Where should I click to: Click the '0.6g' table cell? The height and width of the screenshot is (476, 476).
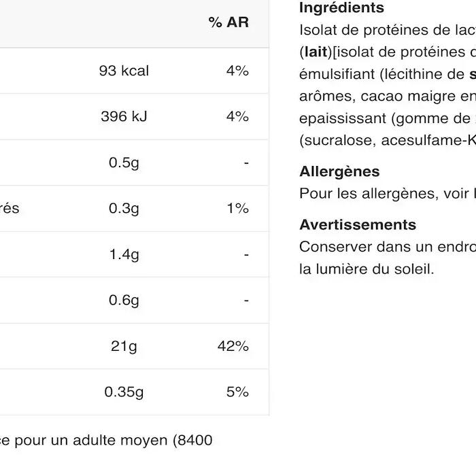124,300
